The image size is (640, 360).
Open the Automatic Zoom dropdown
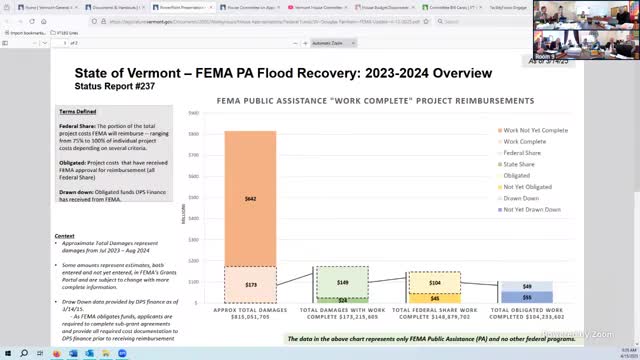pos(333,43)
